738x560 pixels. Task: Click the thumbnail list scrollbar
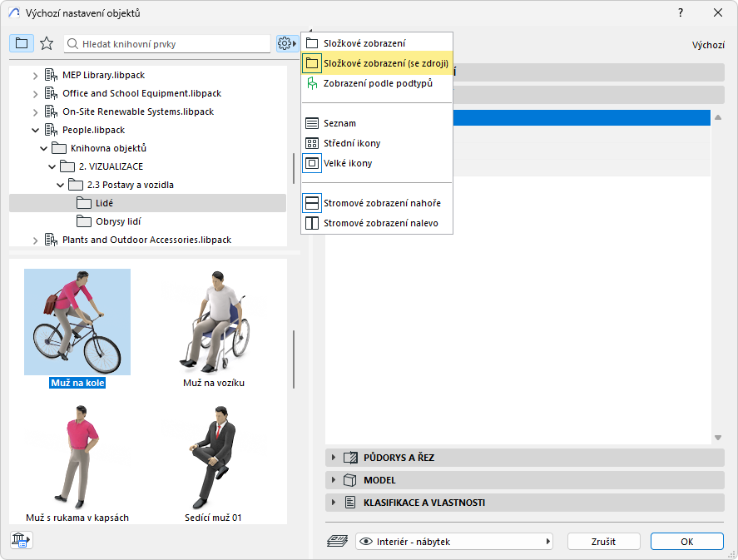pyautogui.click(x=294, y=359)
